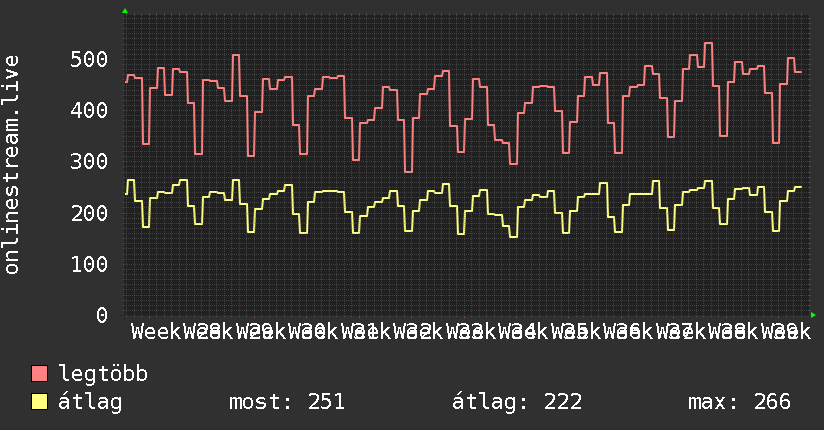Click the green arrow atop the y-axis
The image size is (824, 430).
pos(125,11)
